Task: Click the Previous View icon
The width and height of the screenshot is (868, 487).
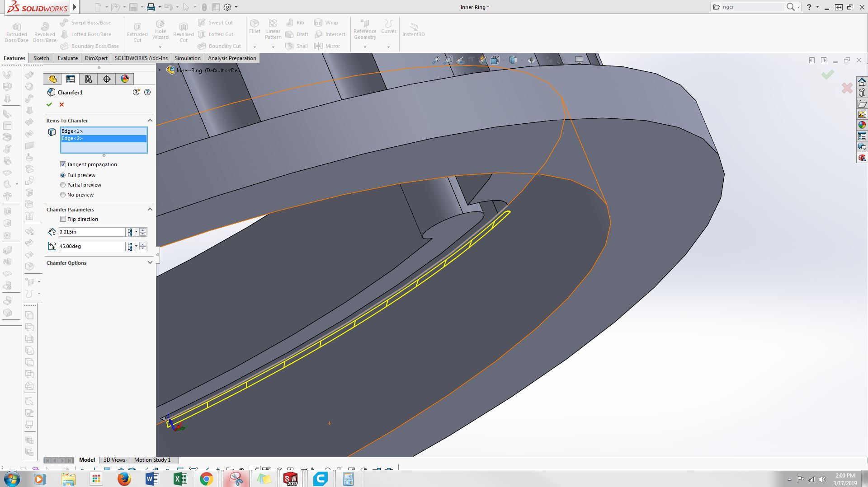Action: 460,60
